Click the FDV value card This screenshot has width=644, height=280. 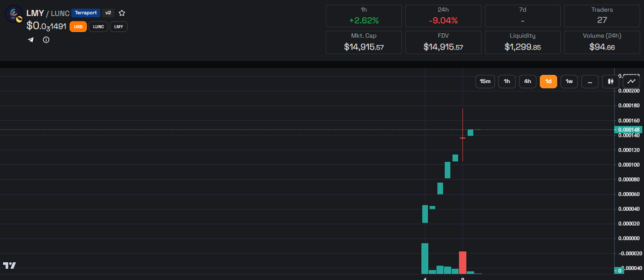[443, 42]
